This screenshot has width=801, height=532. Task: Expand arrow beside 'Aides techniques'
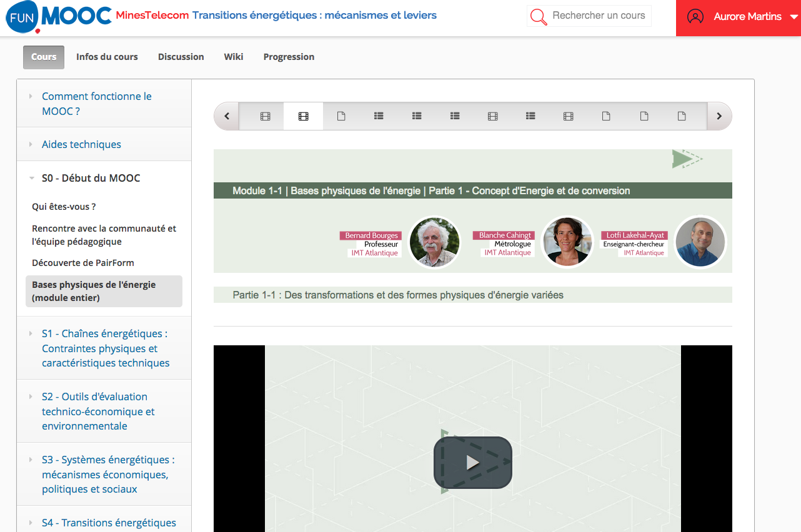[x=31, y=144]
